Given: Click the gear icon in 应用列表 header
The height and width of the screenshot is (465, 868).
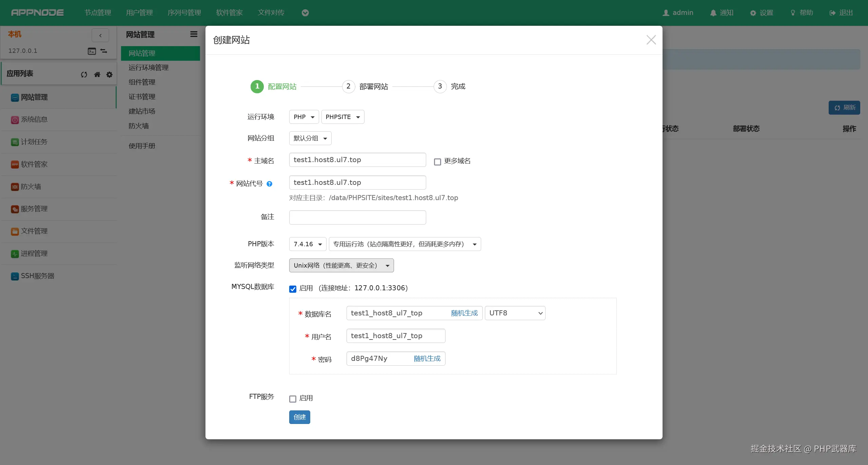Looking at the screenshot, I should pos(109,75).
